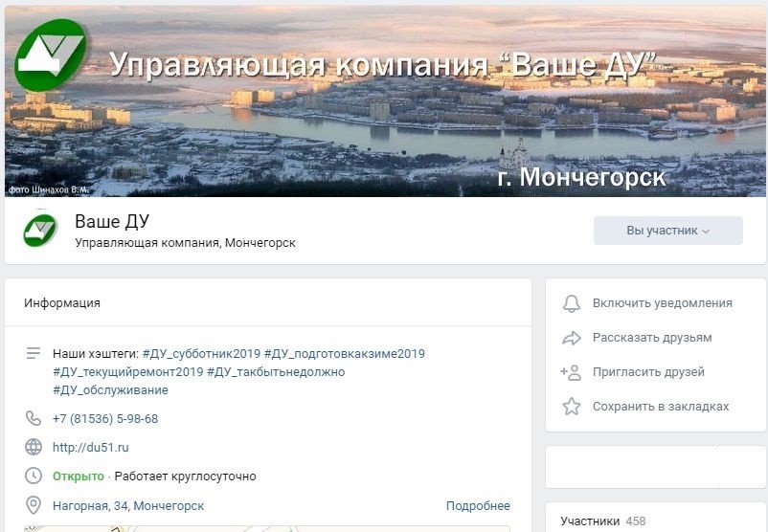Select Включить уведомления menu item
This screenshot has height=532, width=768.
click(663, 303)
